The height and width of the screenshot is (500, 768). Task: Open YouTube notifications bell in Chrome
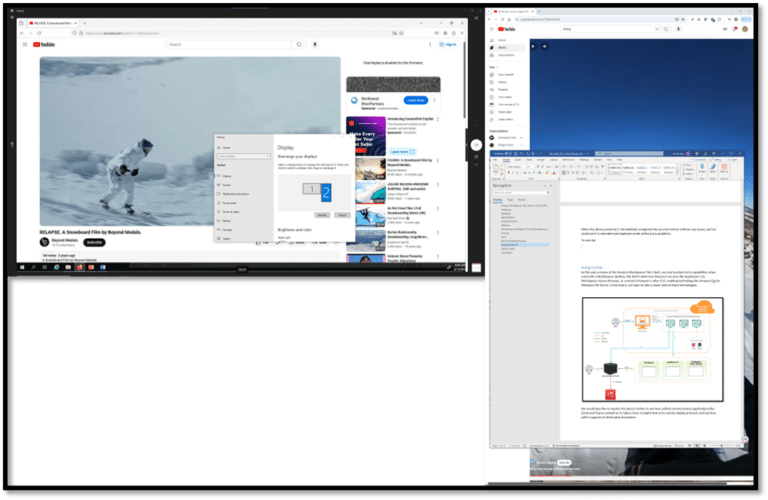735,29
